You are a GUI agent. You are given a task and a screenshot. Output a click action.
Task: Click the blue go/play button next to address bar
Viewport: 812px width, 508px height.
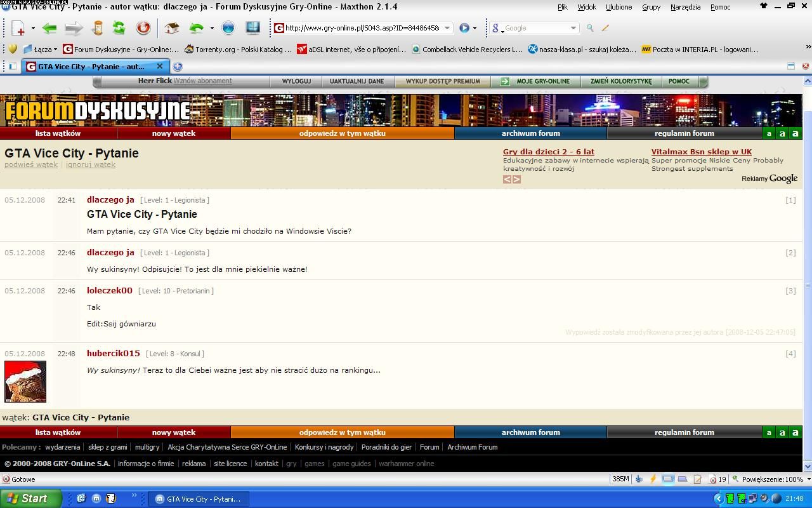pos(464,28)
